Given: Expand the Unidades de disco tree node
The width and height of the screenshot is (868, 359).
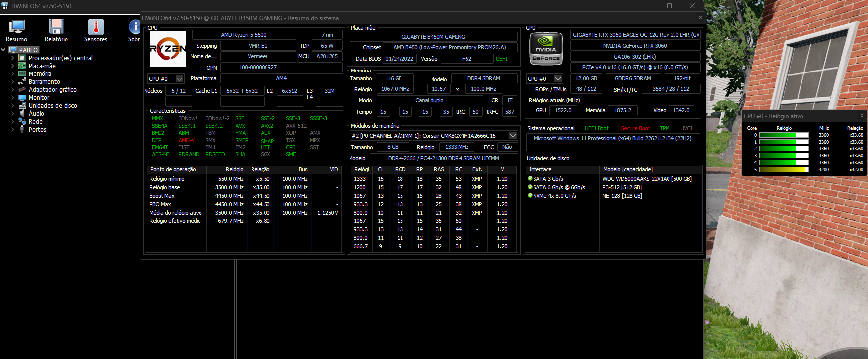Looking at the screenshot, I should coord(13,105).
